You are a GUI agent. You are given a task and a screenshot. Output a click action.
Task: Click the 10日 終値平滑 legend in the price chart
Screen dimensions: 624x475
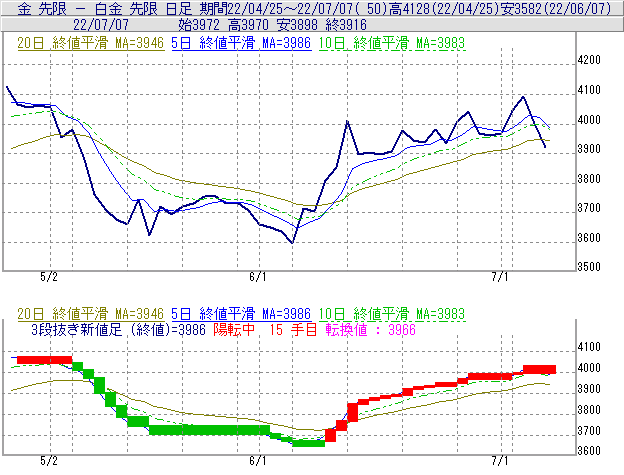(x=392, y=43)
